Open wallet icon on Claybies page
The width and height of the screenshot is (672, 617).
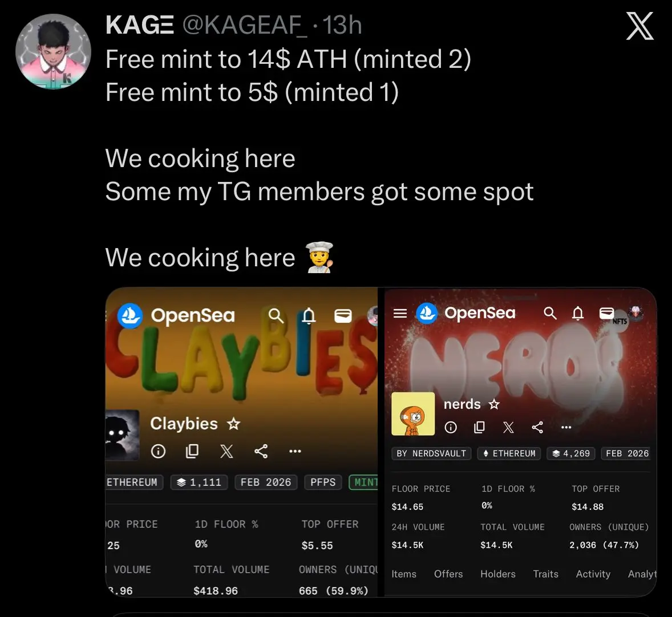click(343, 316)
